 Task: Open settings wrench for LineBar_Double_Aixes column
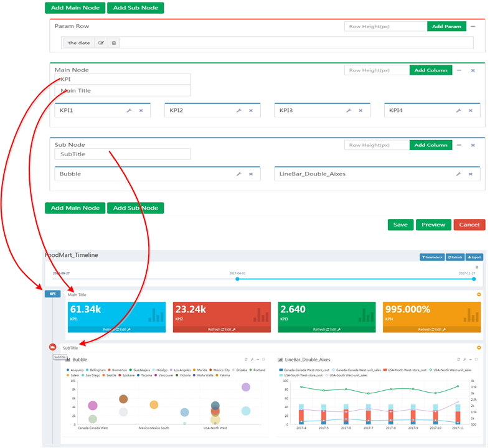(x=459, y=174)
